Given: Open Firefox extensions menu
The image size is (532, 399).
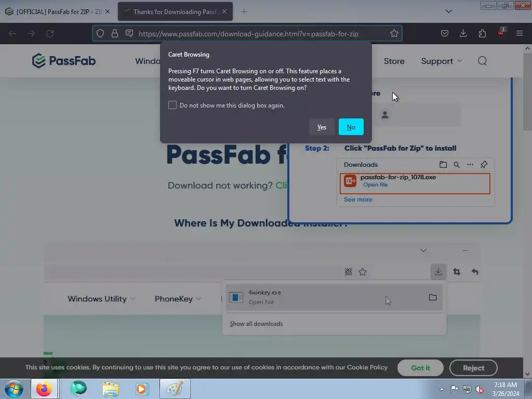Looking at the screenshot, I should 482,34.
